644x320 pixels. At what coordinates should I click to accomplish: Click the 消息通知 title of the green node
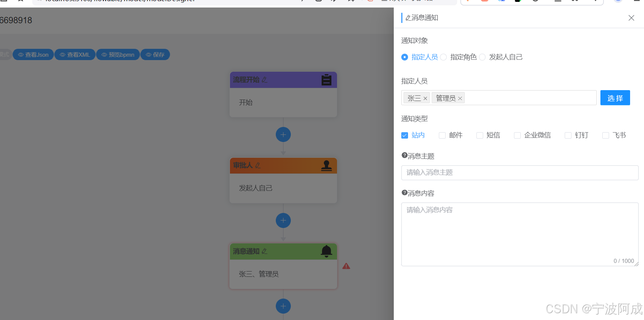(x=246, y=251)
